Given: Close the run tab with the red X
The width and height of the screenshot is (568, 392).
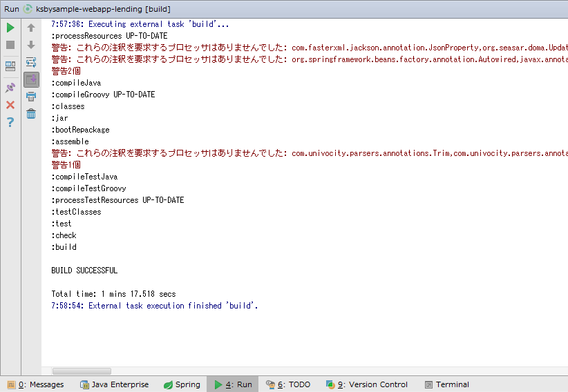Looking at the screenshot, I should coord(10,105).
